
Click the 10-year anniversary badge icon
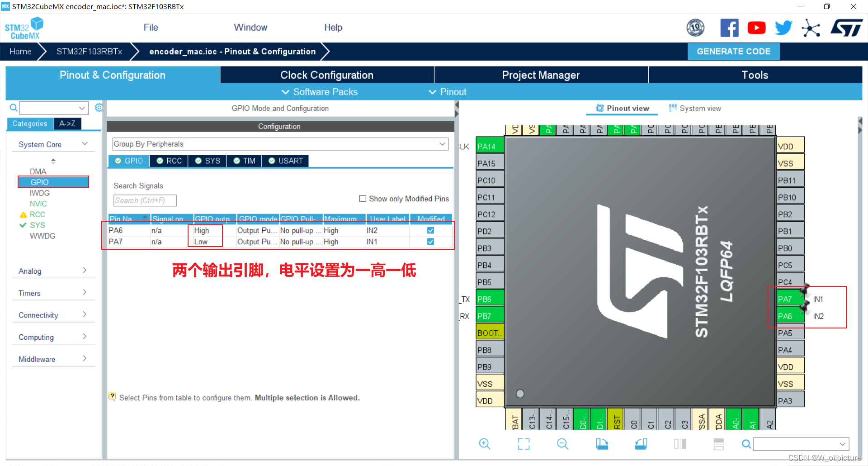[x=695, y=28]
